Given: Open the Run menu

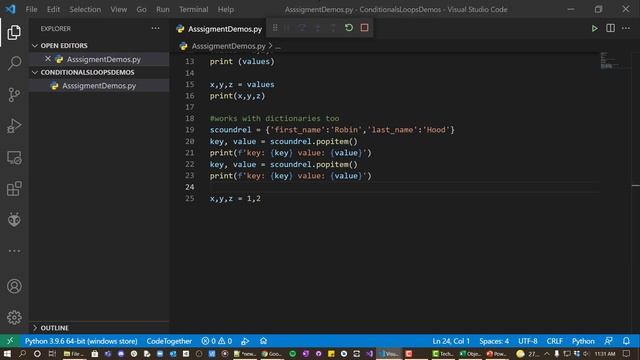Looking at the screenshot, I should (x=162, y=9).
